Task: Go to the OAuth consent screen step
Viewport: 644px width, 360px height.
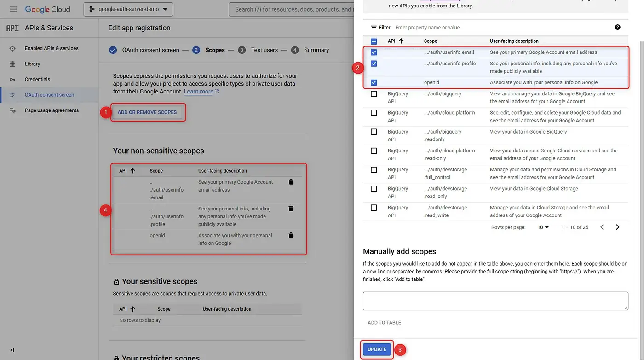Action: (144, 50)
